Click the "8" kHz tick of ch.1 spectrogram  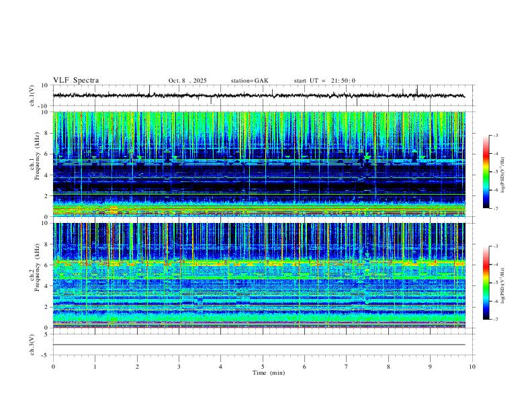[47, 133]
